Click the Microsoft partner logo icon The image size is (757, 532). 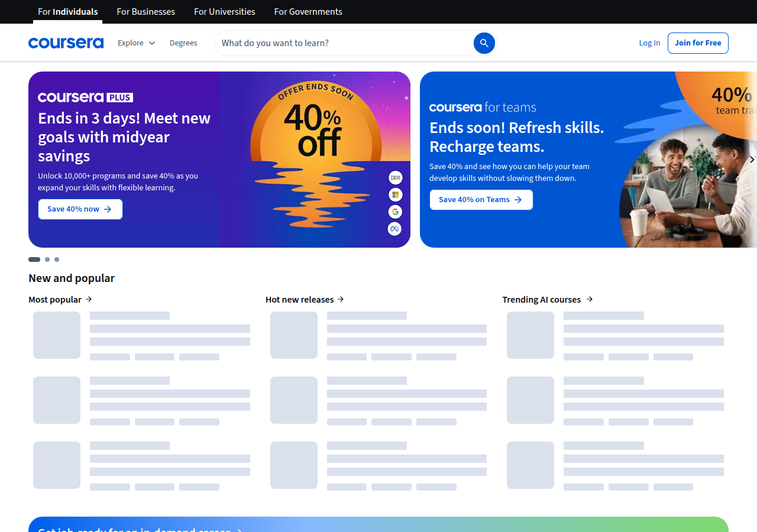395,194
